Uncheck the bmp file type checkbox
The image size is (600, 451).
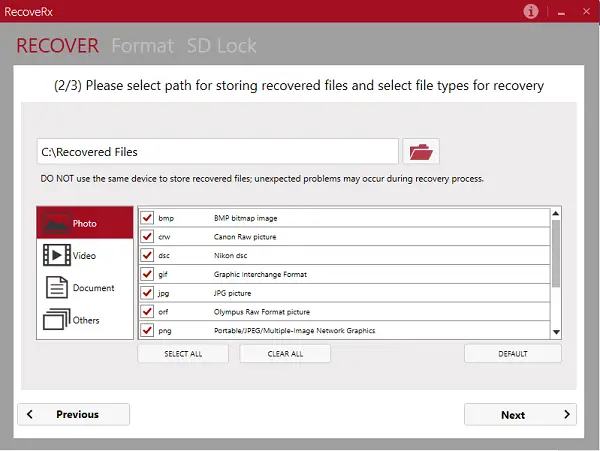point(147,218)
